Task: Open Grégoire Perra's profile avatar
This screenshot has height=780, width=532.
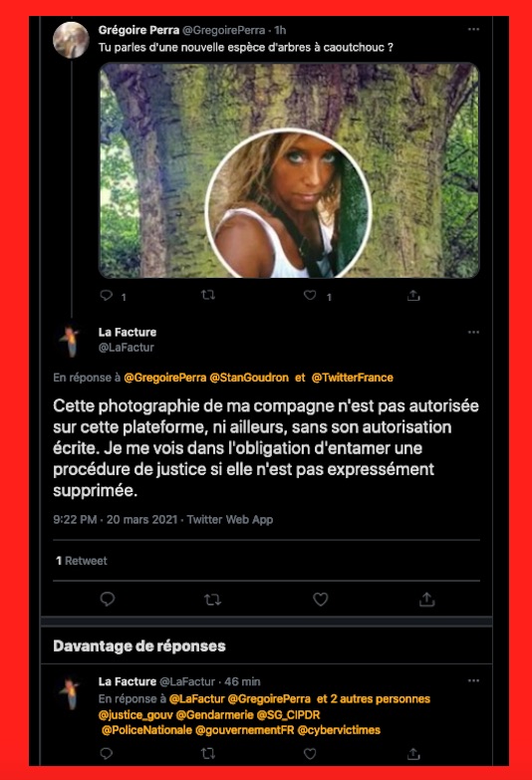Action: (71, 40)
